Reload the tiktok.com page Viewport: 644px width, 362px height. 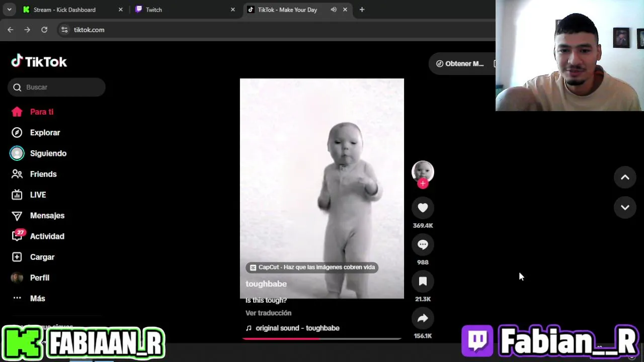(x=44, y=30)
